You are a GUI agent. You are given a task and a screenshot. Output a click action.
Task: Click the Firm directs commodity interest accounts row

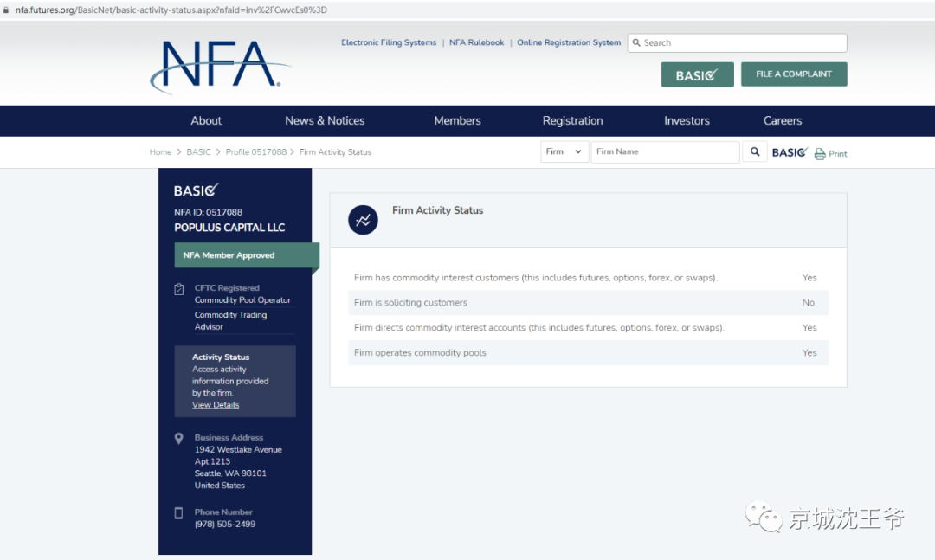click(588, 328)
